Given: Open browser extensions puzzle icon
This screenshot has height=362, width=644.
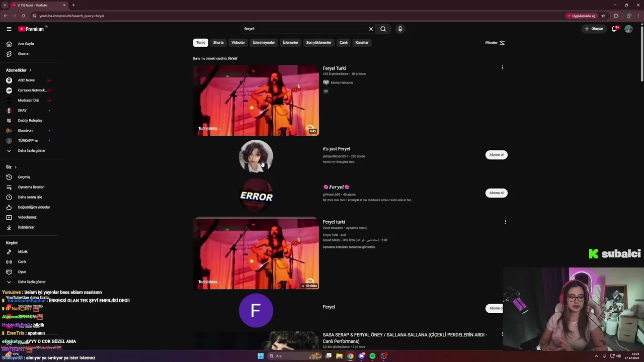Looking at the screenshot, I should click(616, 16).
